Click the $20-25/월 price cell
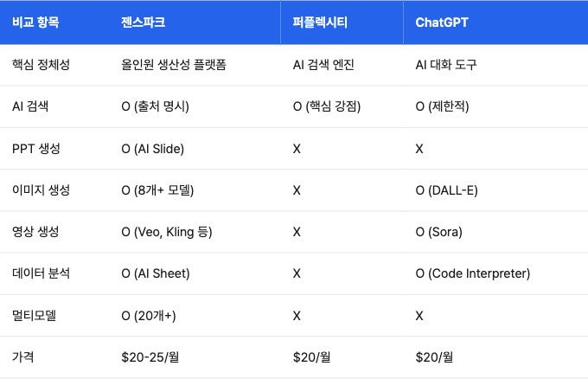 click(150, 357)
